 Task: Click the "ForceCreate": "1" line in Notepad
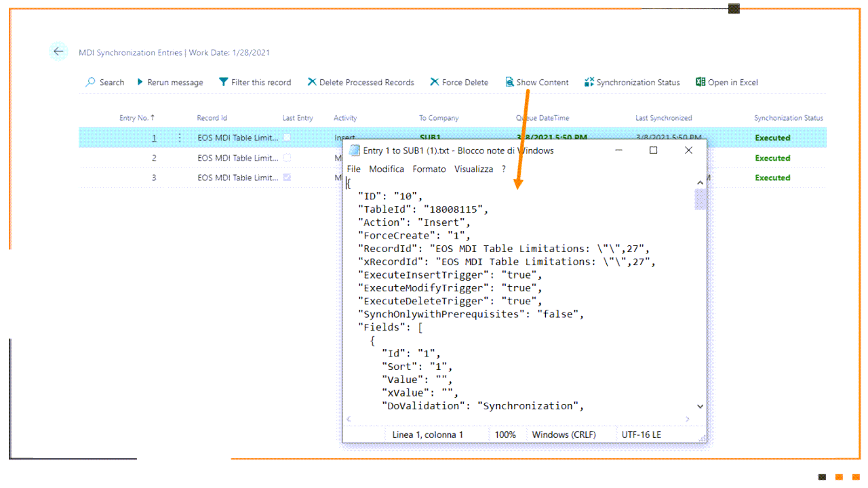pos(414,236)
